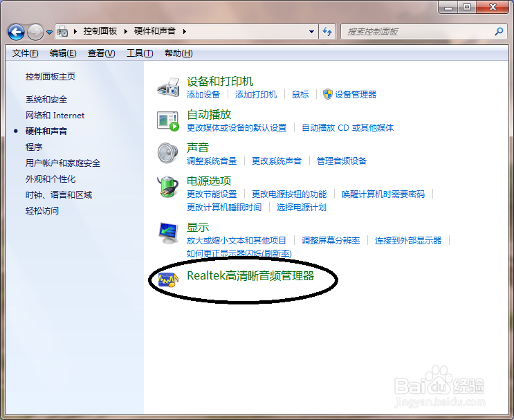The image size is (514, 420).
Task: Expand the arrow after 硬件和声音 breadcrumb
Action: tap(185, 31)
